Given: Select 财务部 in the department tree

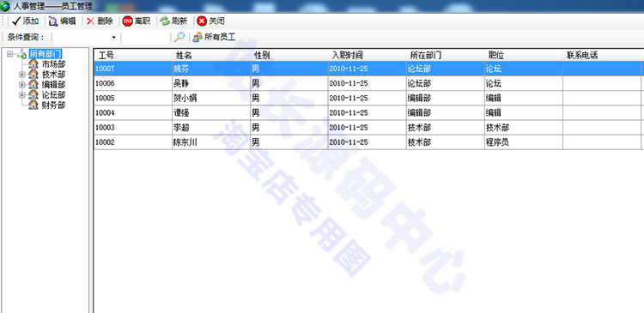Looking at the screenshot, I should tap(53, 105).
